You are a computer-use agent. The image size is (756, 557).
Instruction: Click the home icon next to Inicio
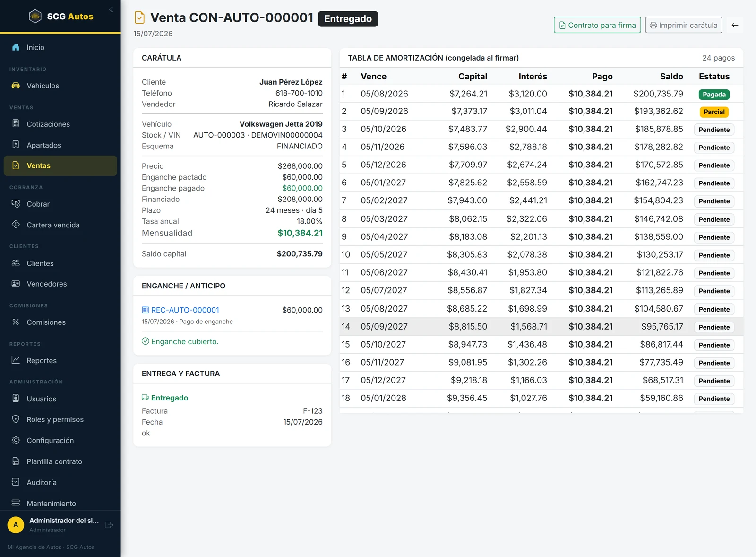(16, 47)
